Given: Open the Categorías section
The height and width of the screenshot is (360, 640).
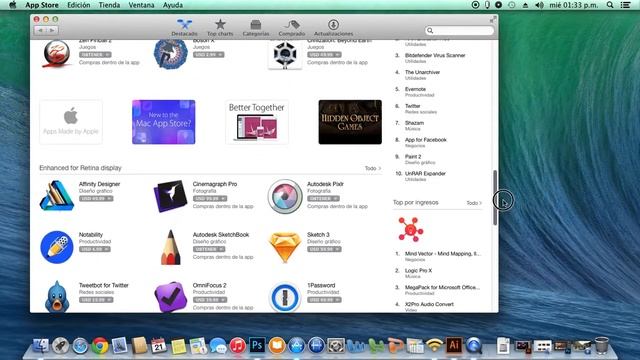Looking at the screenshot, I should (x=256, y=27).
